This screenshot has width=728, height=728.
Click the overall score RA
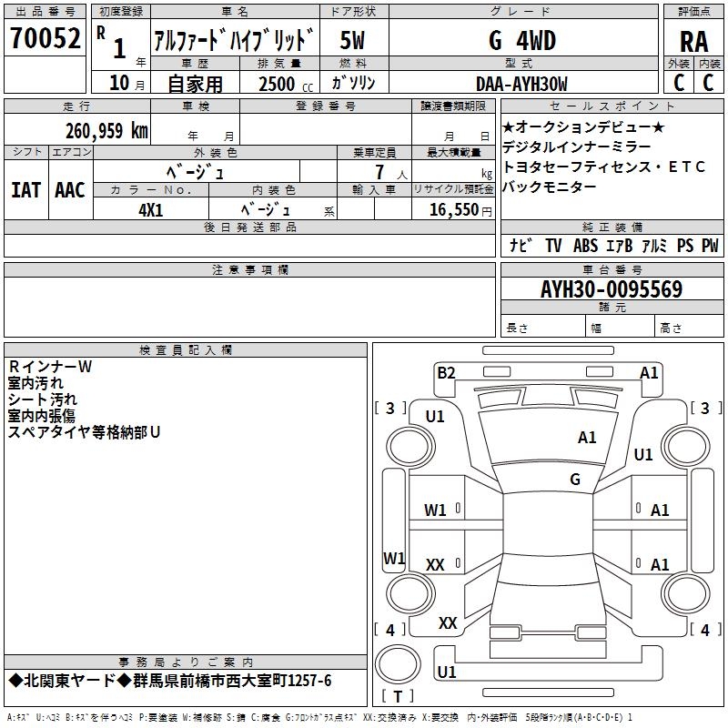[694, 42]
